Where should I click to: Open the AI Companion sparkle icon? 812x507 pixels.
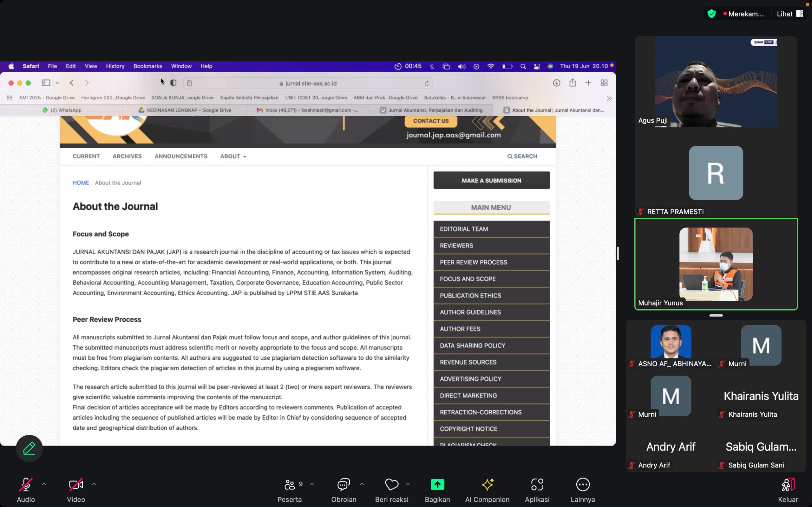pos(487,485)
